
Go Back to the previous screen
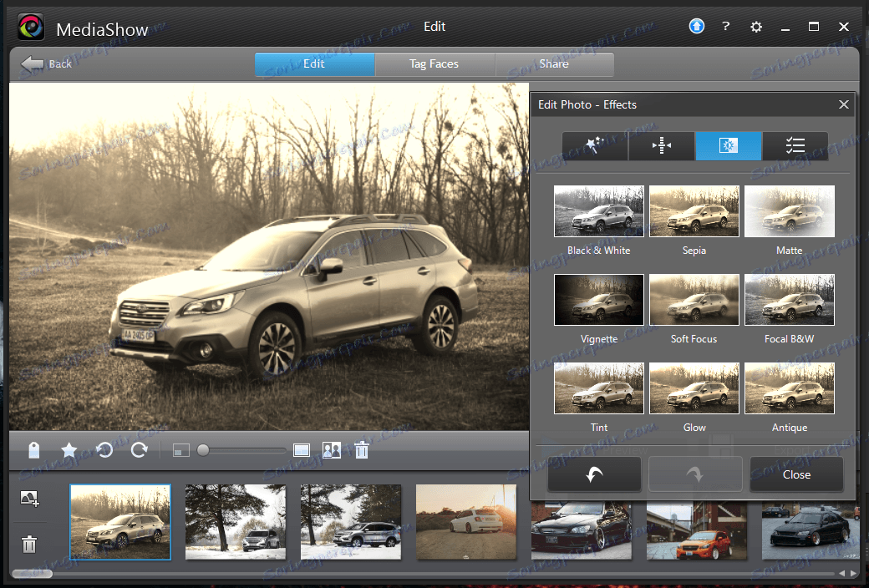pos(47,64)
